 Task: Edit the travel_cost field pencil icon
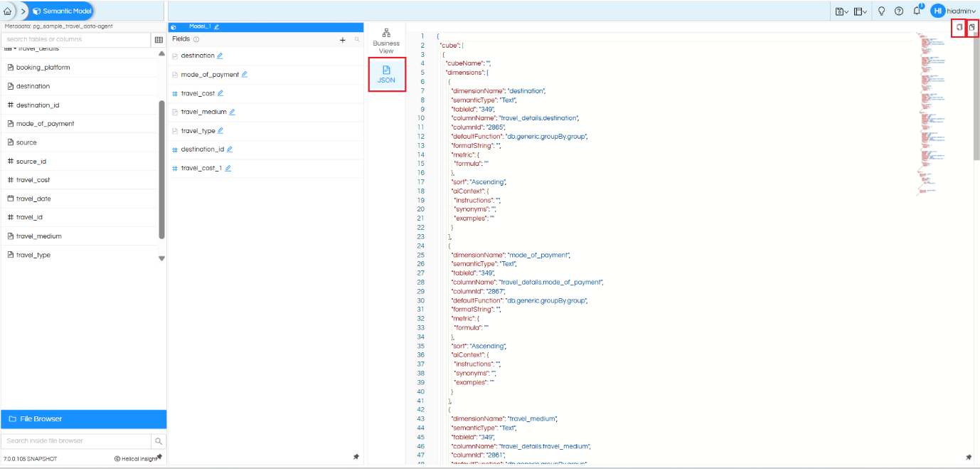[220, 93]
